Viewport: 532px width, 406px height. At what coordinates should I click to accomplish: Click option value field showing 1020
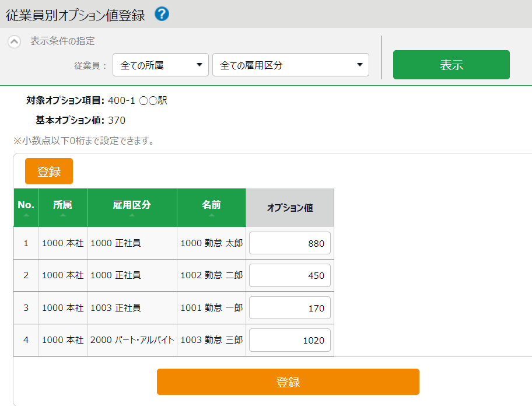click(290, 340)
